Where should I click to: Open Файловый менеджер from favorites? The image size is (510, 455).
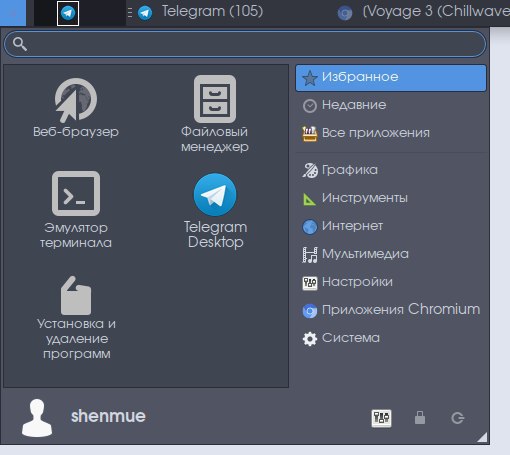click(215, 114)
